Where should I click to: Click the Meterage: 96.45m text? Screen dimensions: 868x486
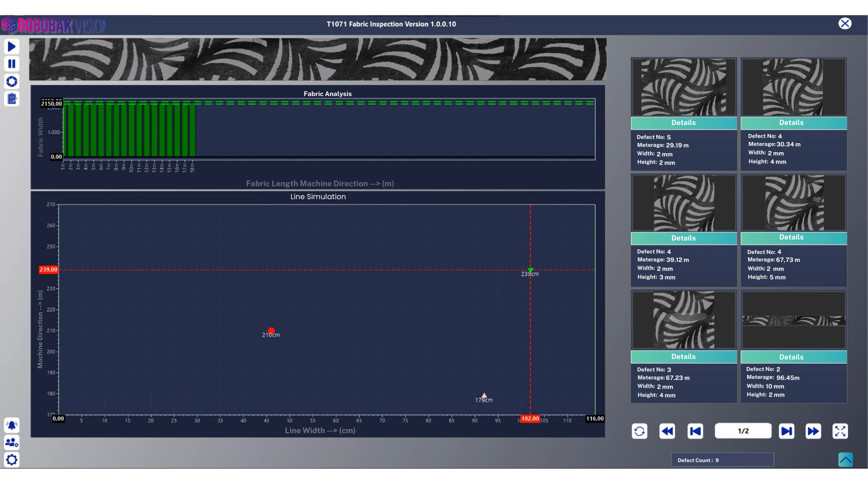click(773, 377)
